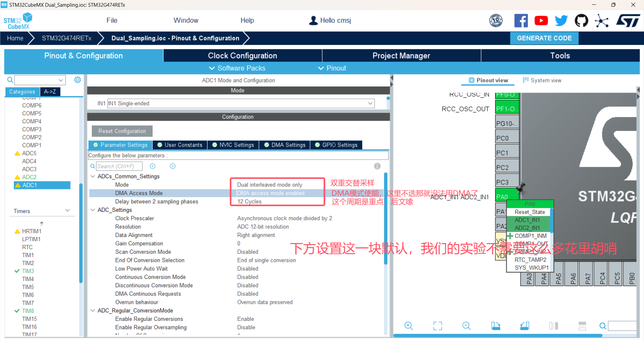644x342 pixels.
Task: Click the parameter list vertical scrollbar
Action: (x=386, y=218)
